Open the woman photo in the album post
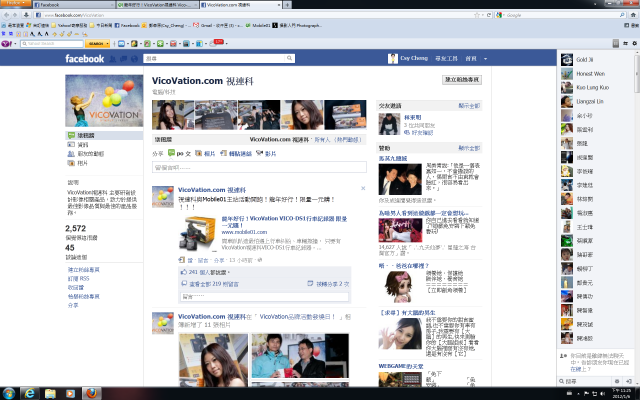This screenshot has width=640, height=400. tap(213, 360)
